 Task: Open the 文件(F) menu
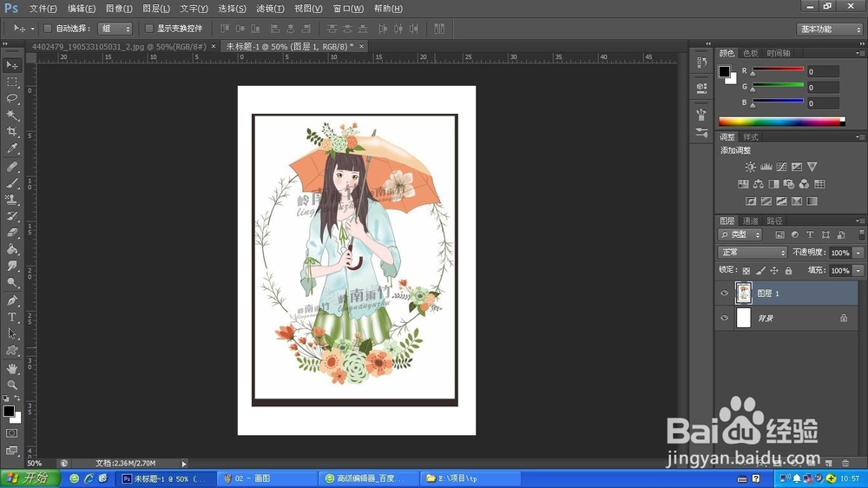click(x=43, y=9)
